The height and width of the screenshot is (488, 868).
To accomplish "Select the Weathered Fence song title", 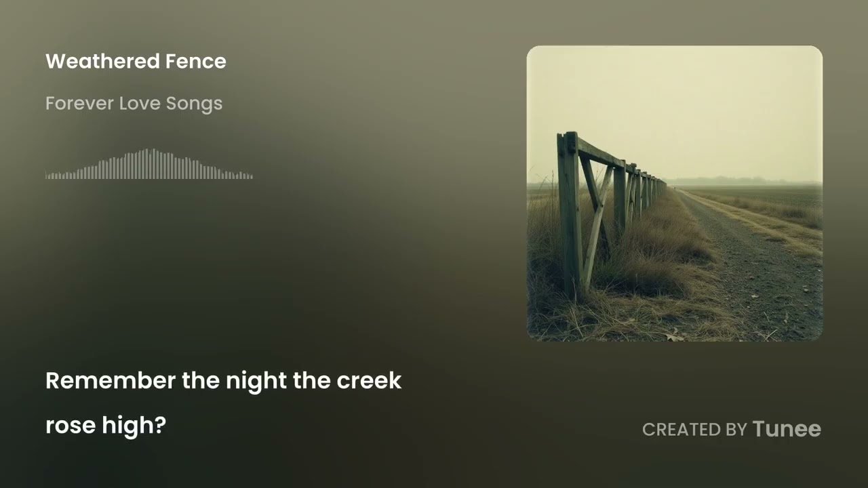I will 136,62.
